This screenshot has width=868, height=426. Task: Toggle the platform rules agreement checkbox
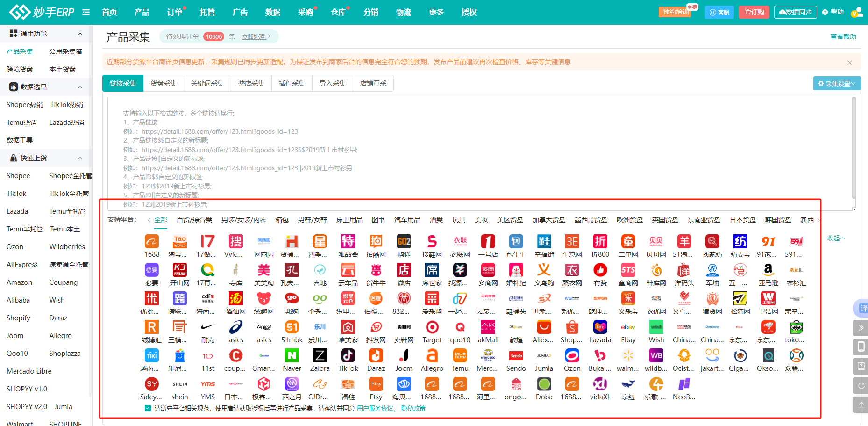click(148, 408)
